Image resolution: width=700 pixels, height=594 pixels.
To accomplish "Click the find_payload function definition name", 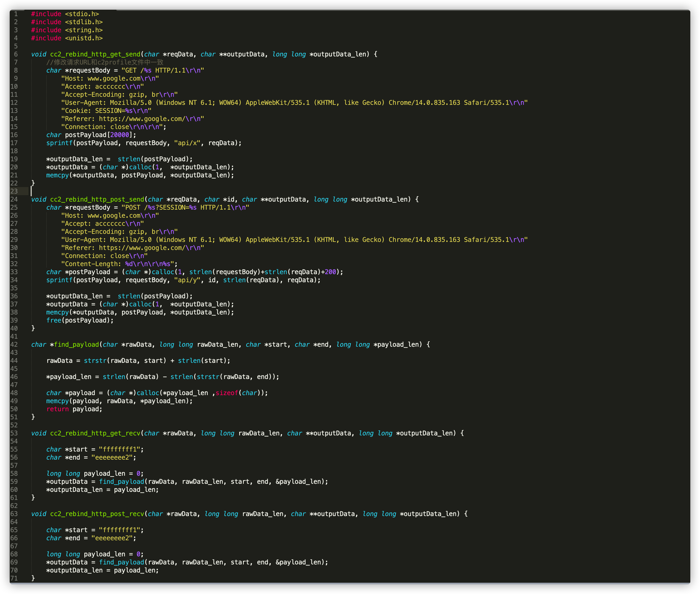I will [x=76, y=345].
